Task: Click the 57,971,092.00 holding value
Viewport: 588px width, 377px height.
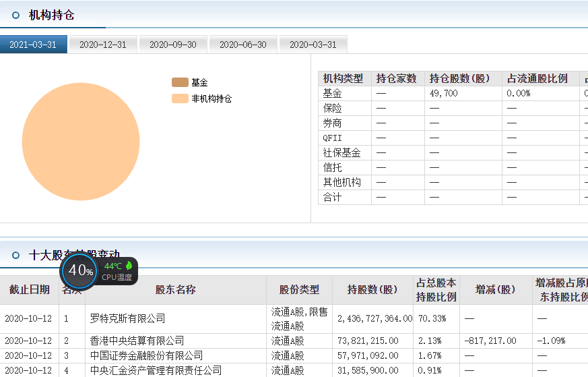Action: (x=368, y=355)
